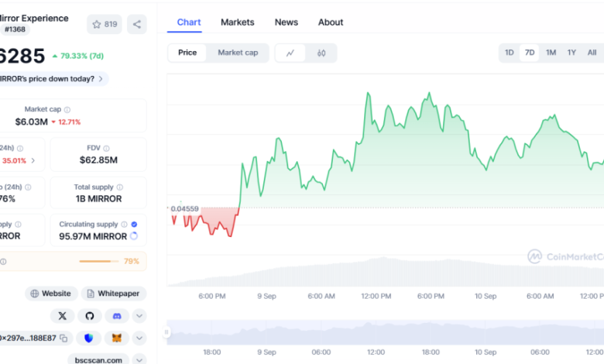
Task: Open the Chart tab
Action: [189, 22]
